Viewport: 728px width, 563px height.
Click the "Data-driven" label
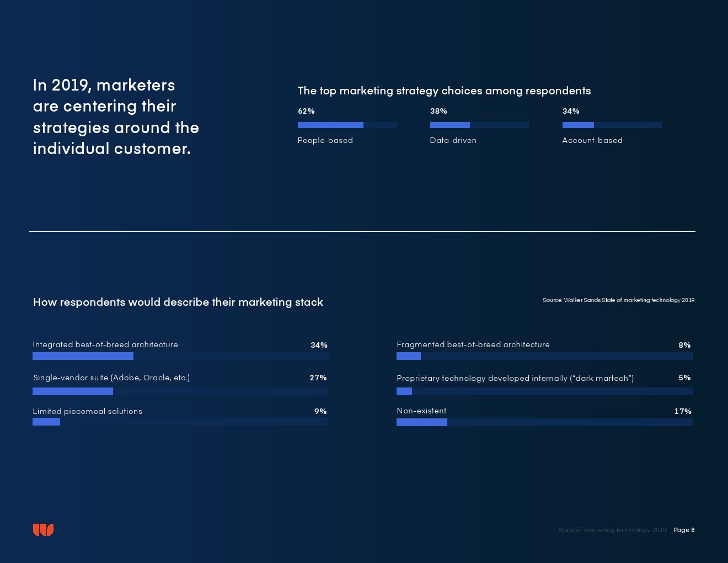pos(453,140)
